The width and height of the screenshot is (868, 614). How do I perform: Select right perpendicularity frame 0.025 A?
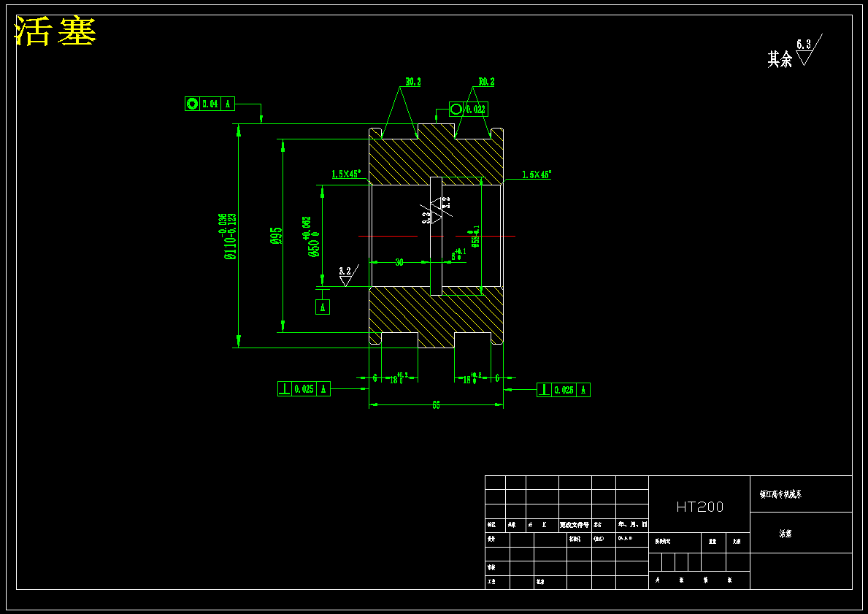coord(564,390)
